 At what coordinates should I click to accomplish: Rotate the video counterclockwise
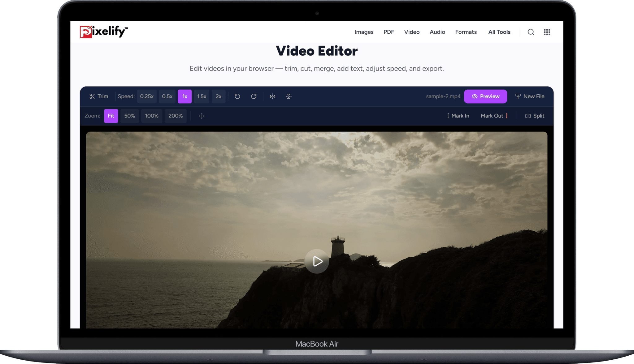(x=237, y=96)
